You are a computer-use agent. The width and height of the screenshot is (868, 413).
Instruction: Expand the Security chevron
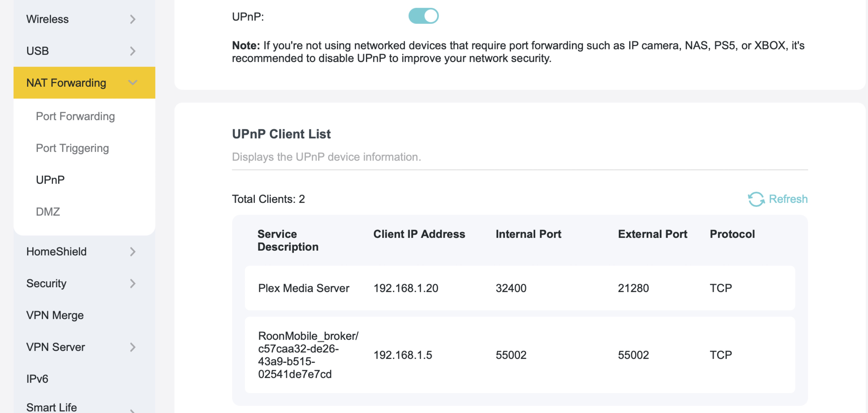click(133, 283)
